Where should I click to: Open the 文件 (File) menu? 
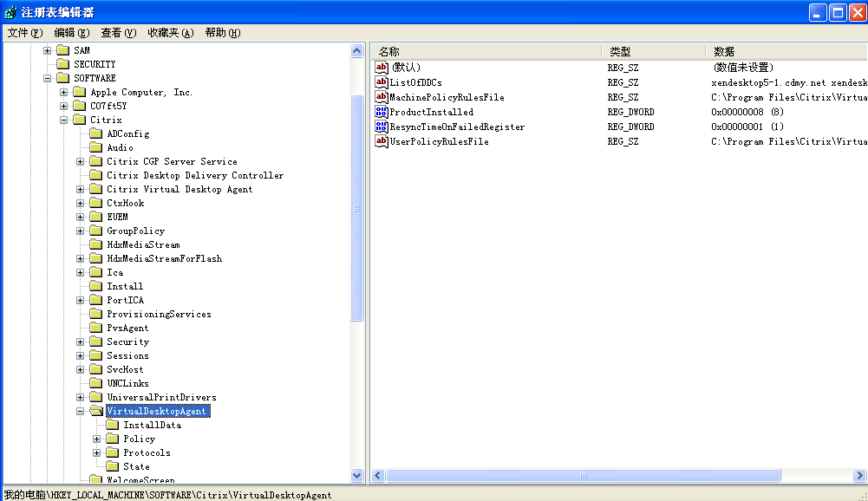tap(25, 33)
